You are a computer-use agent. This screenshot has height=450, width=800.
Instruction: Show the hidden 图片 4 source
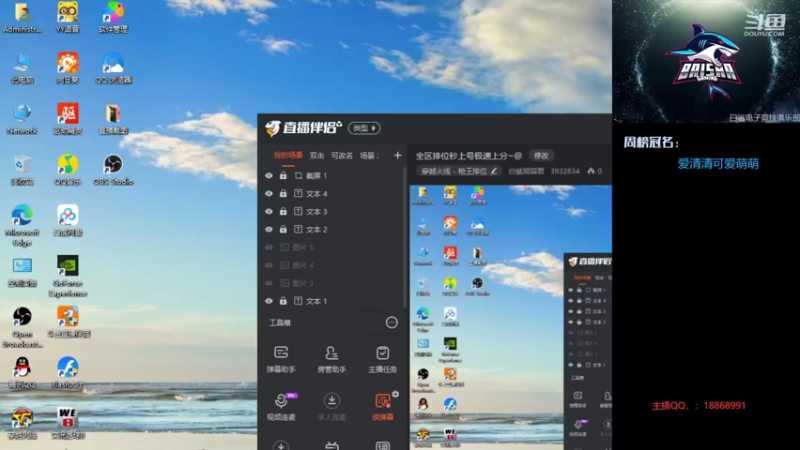coord(269,265)
